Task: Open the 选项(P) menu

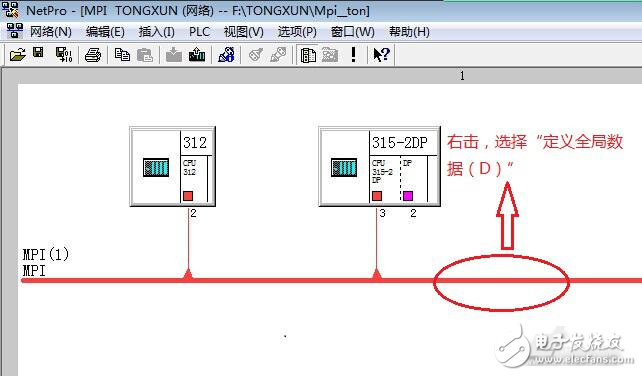Action: (x=297, y=32)
